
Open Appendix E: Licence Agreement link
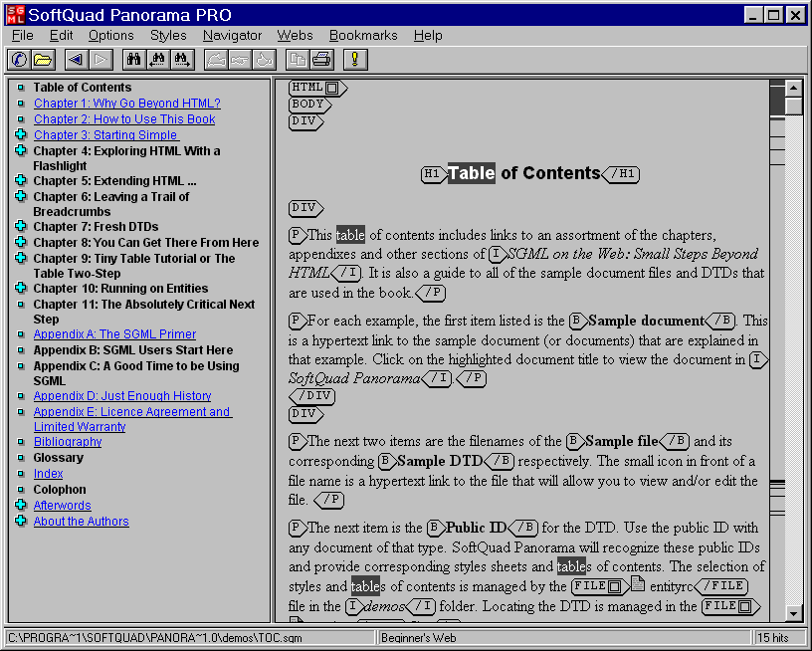132,419
